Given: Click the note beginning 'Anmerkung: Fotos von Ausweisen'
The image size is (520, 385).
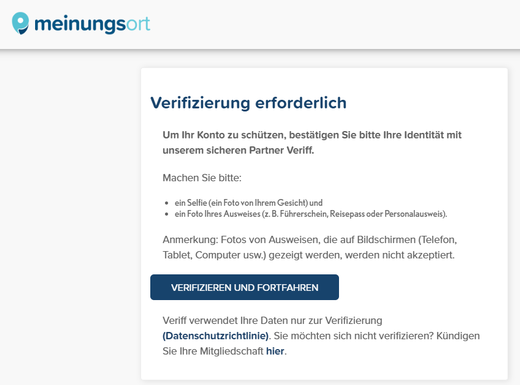Looking at the screenshot, I should [x=310, y=247].
